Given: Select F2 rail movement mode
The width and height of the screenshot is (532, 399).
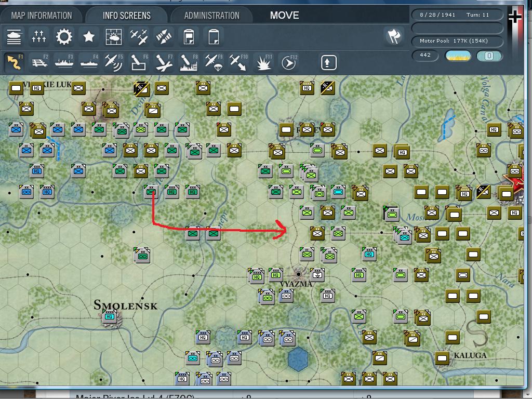Looking at the screenshot, I should pos(39,62).
